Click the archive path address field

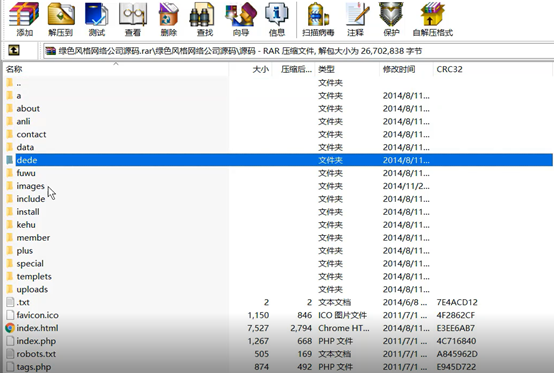pos(298,51)
